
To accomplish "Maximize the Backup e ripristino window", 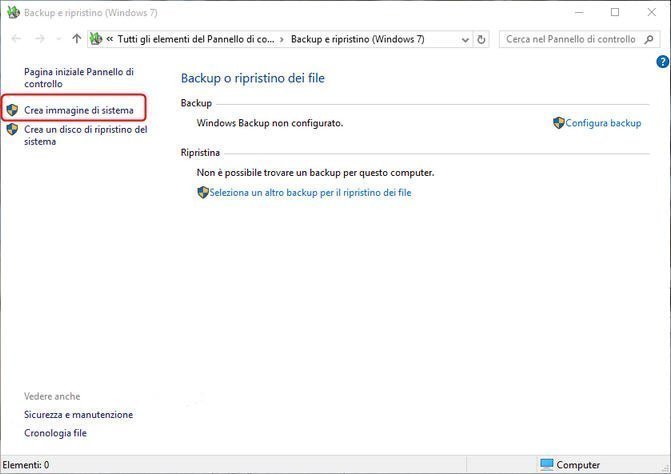I will pos(615,12).
